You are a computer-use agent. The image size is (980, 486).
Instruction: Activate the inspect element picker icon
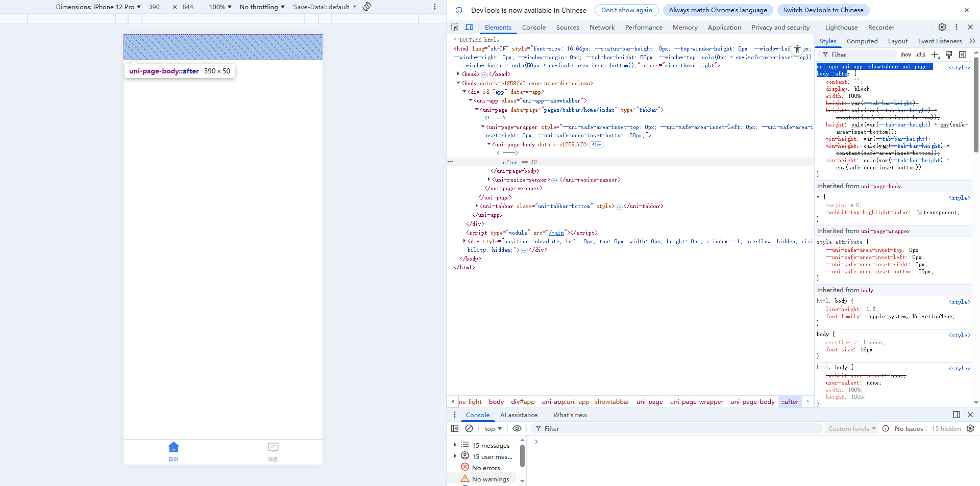(x=455, y=27)
